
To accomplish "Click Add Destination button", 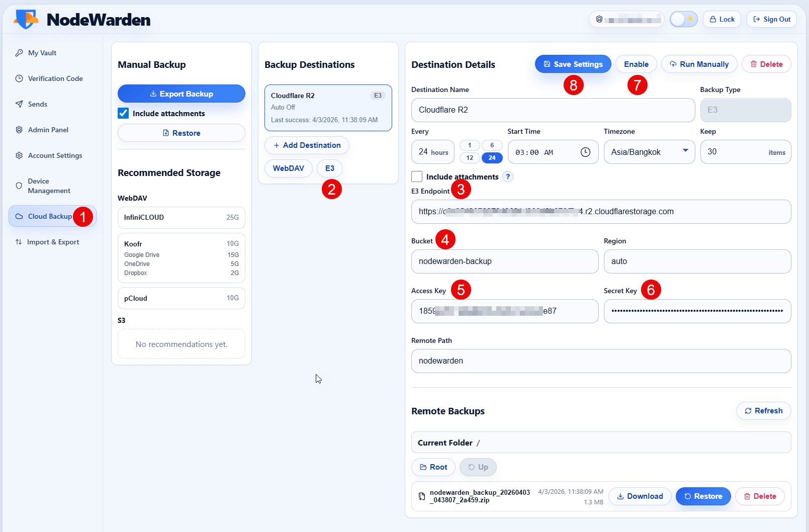I will click(307, 145).
